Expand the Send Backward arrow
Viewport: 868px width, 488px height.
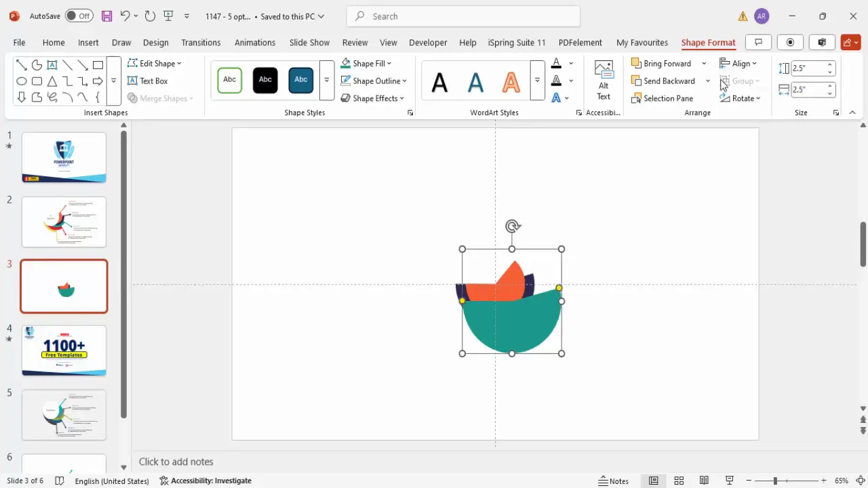pyautogui.click(x=707, y=81)
